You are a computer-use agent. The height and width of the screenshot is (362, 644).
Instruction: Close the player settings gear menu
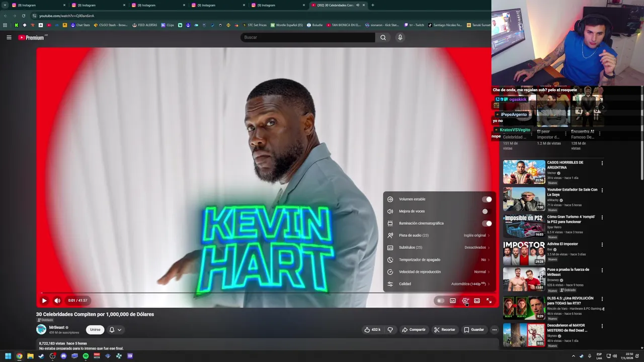465,301
